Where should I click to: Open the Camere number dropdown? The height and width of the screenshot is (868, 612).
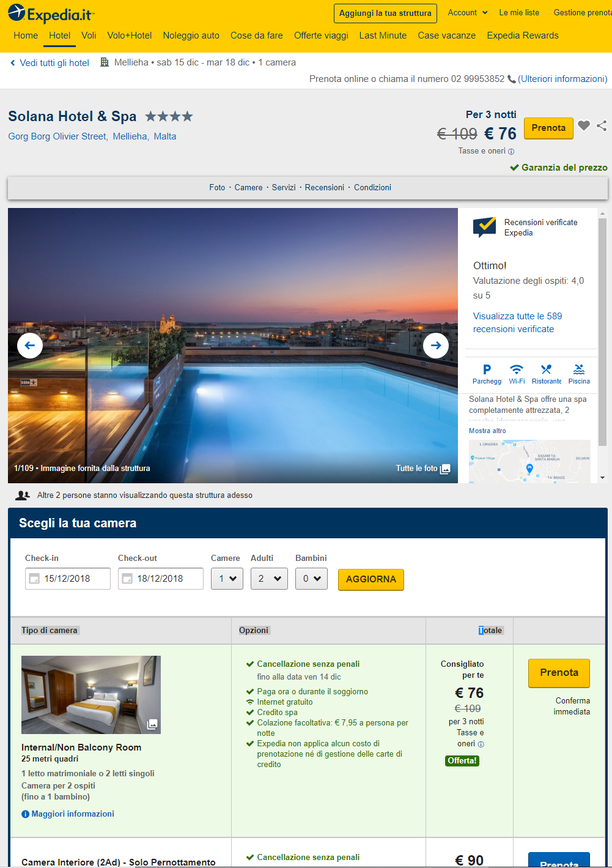227,579
